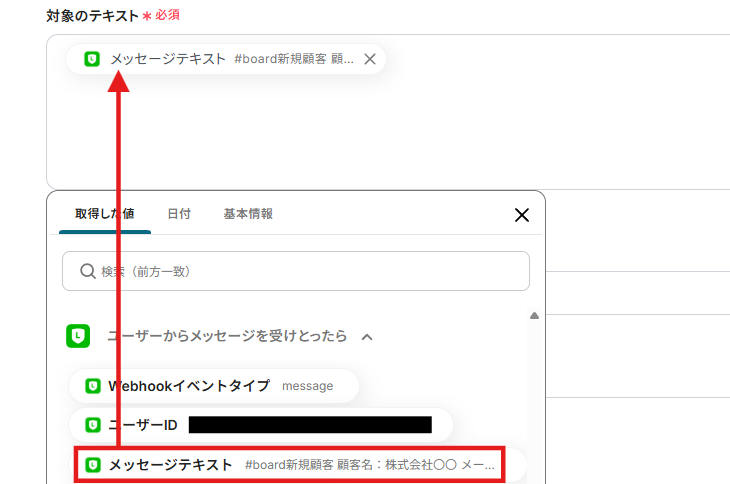Viewport: 730px width, 484px height.
Task: Select メッセージテキスト from the value list
Action: pyautogui.click(x=290, y=465)
